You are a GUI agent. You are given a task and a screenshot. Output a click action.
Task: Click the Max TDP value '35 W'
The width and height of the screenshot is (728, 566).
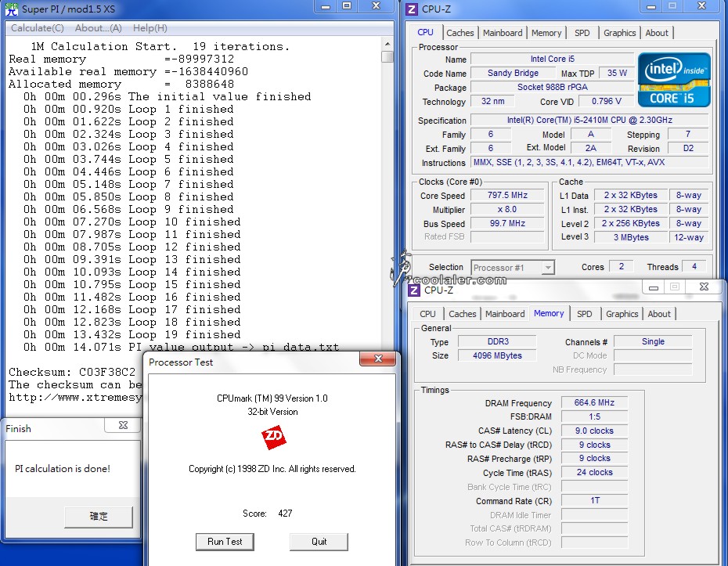coord(617,73)
